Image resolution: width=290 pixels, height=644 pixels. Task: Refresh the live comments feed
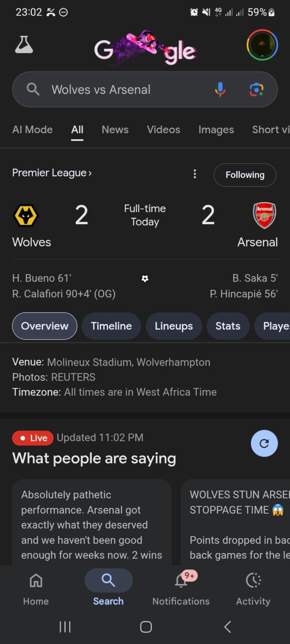click(264, 443)
